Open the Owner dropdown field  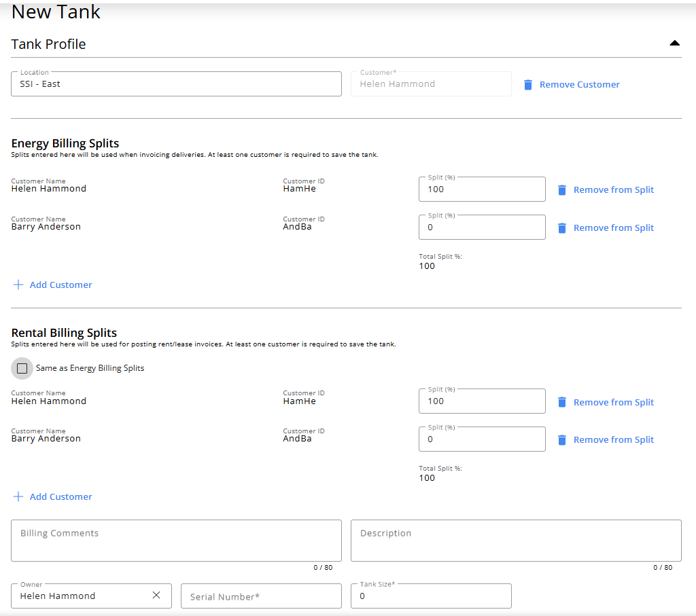(82, 596)
